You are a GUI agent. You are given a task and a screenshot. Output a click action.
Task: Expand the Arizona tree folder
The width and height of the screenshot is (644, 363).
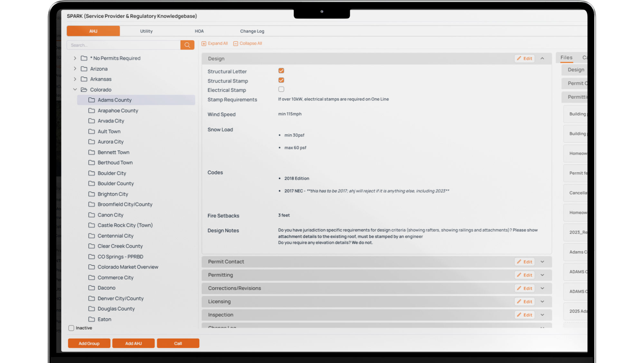tap(75, 69)
